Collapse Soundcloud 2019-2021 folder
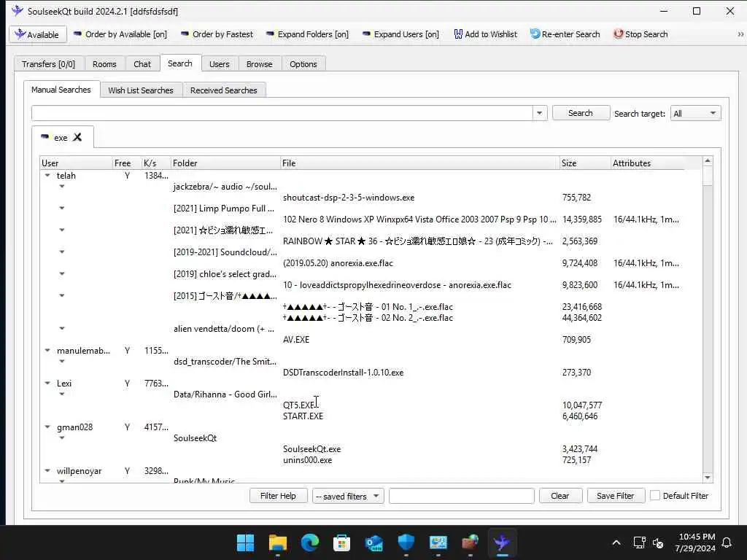The width and height of the screenshot is (747, 560). click(61, 252)
